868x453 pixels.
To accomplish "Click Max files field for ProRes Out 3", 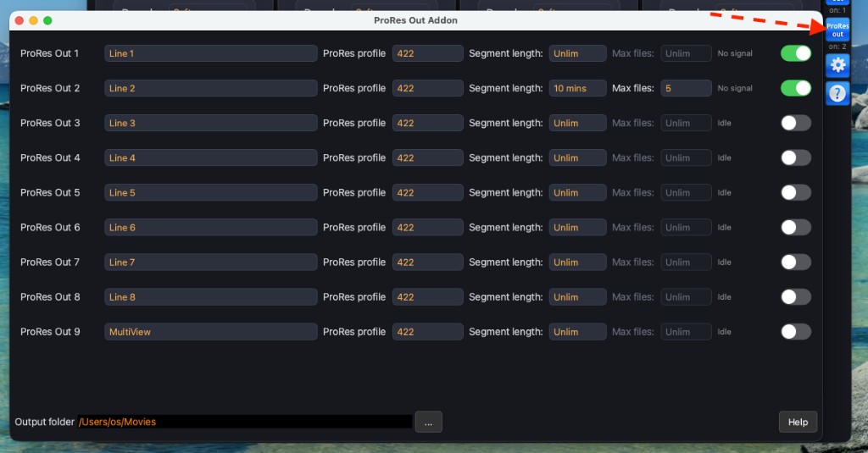I will [686, 123].
